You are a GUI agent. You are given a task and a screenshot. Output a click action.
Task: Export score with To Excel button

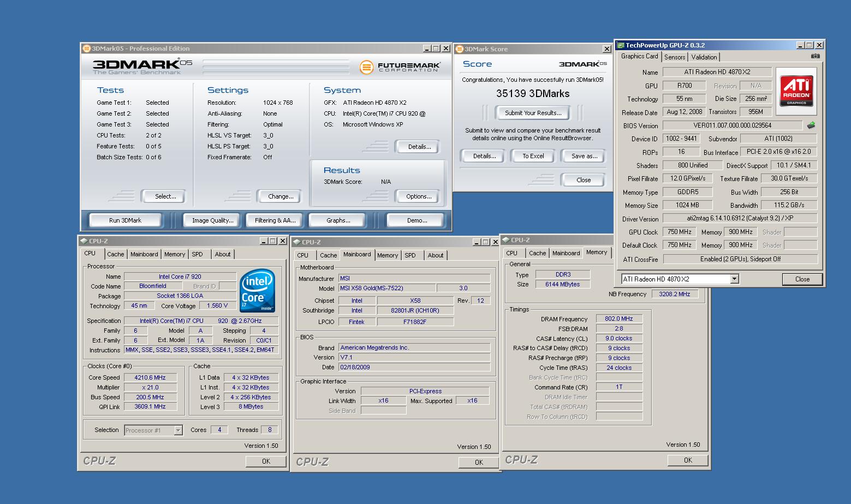(x=533, y=156)
